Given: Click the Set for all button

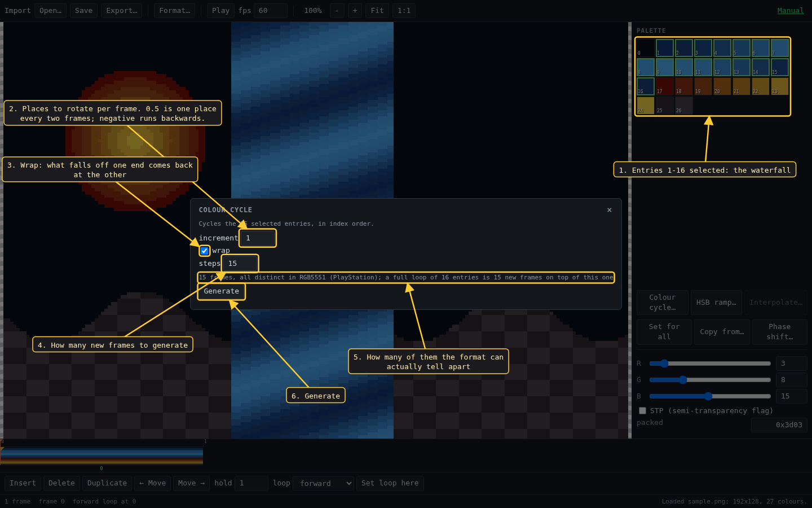Looking at the screenshot, I should pos(664,332).
